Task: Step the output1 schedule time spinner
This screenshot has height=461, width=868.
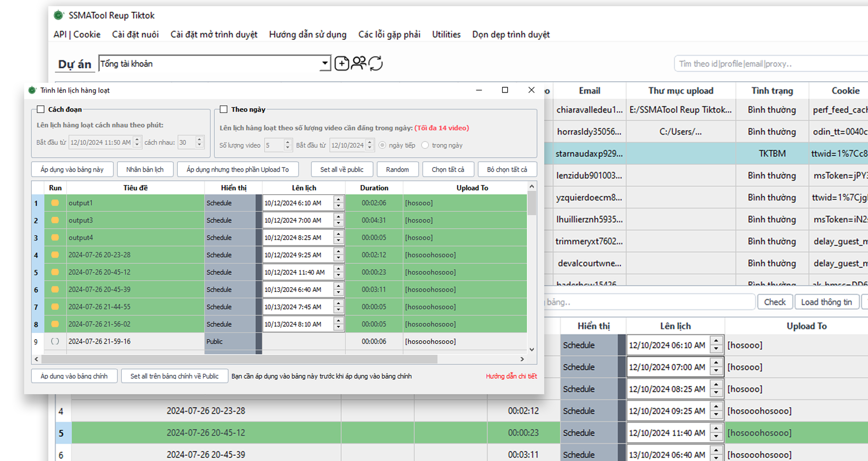Action: 338,203
